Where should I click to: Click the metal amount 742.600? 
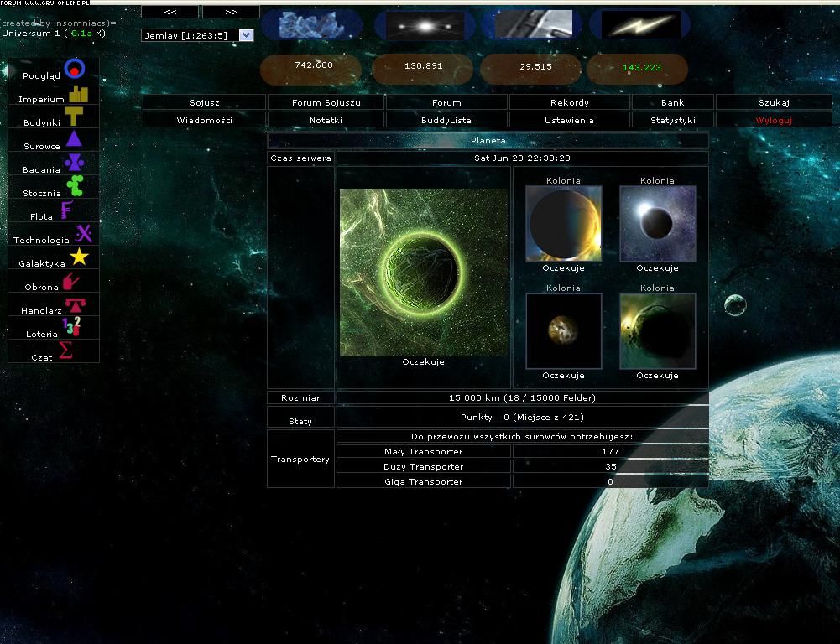point(313,65)
